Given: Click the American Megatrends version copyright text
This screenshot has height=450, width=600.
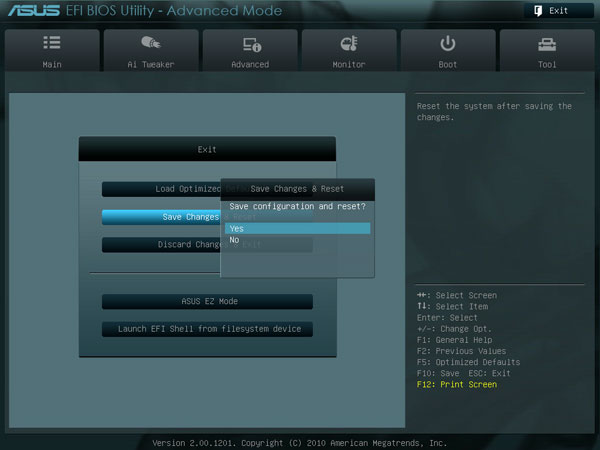Looking at the screenshot, I should (300, 443).
